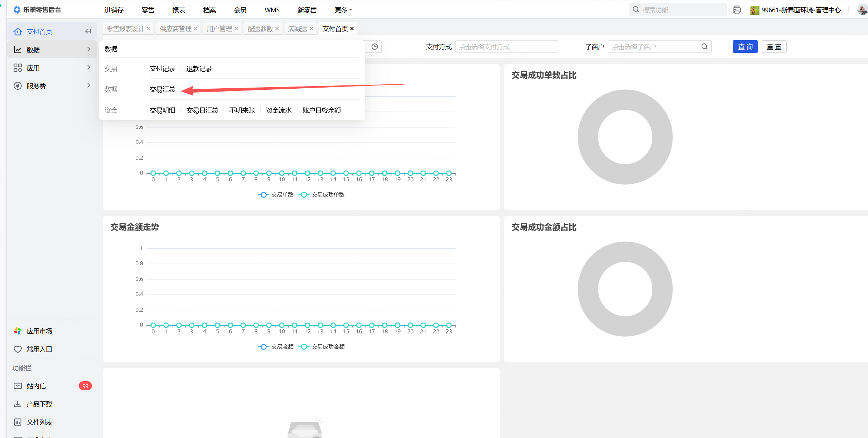Click the clock icon beside date field
The width and height of the screenshot is (868, 438).
coord(375,47)
